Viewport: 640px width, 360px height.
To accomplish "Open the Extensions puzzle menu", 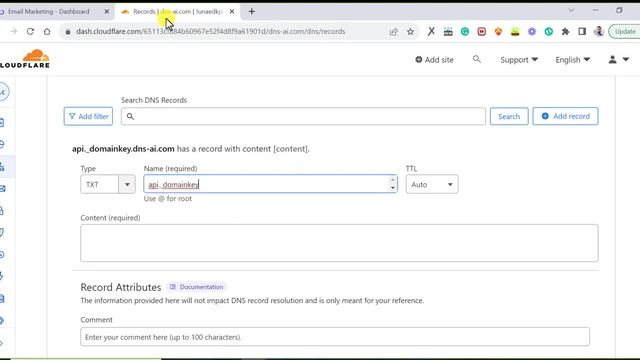I will click(565, 31).
